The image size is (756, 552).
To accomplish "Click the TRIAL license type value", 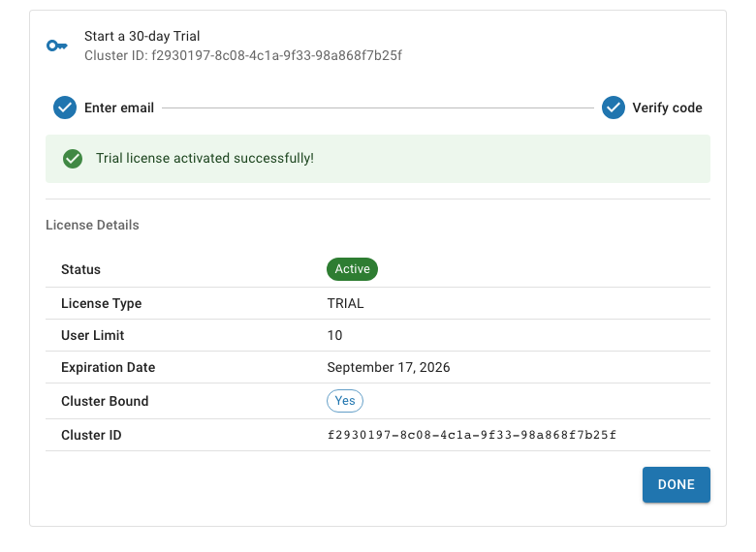I will [346, 303].
